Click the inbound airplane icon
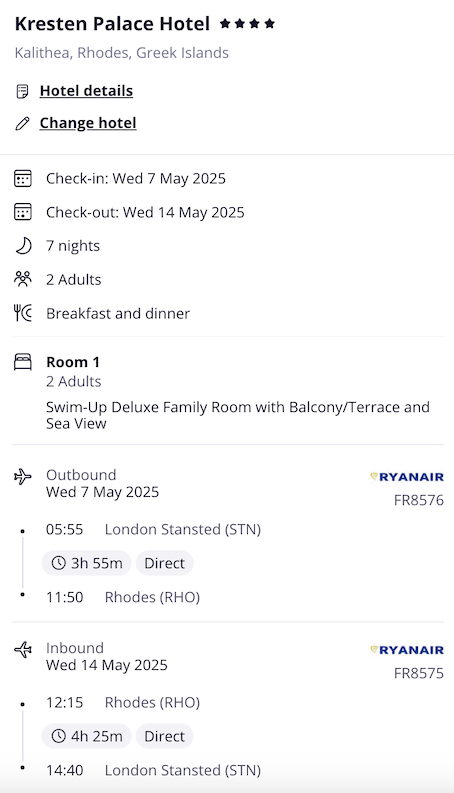The width and height of the screenshot is (454, 793). click(23, 649)
